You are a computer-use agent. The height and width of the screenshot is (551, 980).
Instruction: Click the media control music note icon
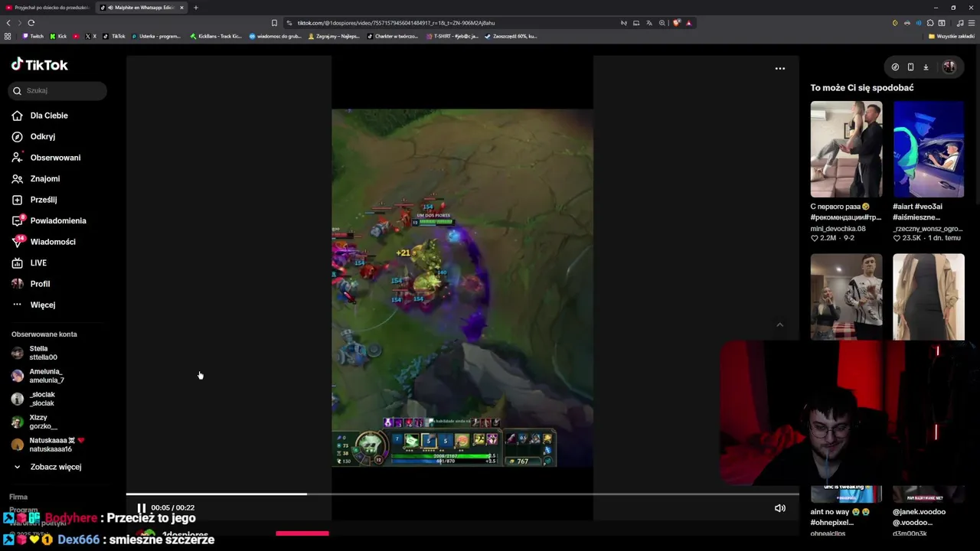click(x=960, y=23)
